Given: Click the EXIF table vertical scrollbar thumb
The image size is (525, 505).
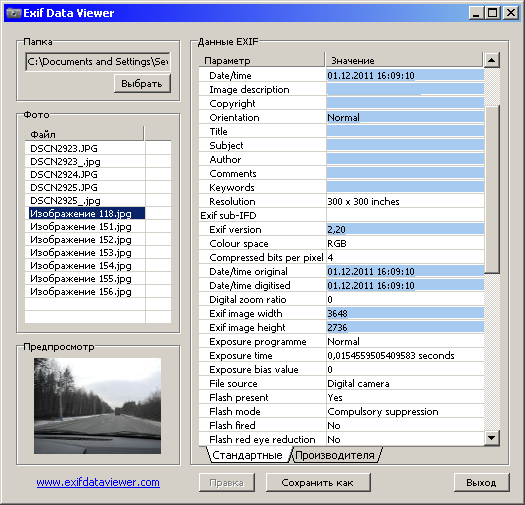Looking at the screenshot, I should (492, 189).
